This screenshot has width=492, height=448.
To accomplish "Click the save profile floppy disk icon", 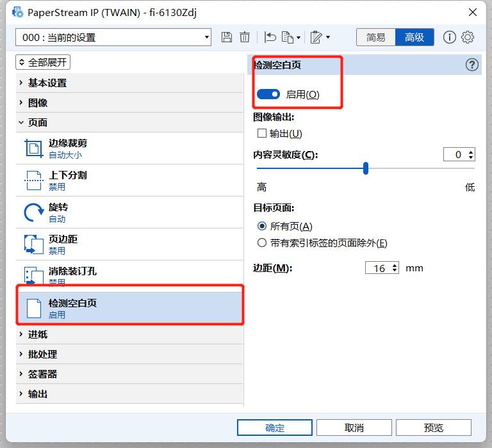I will (227, 37).
